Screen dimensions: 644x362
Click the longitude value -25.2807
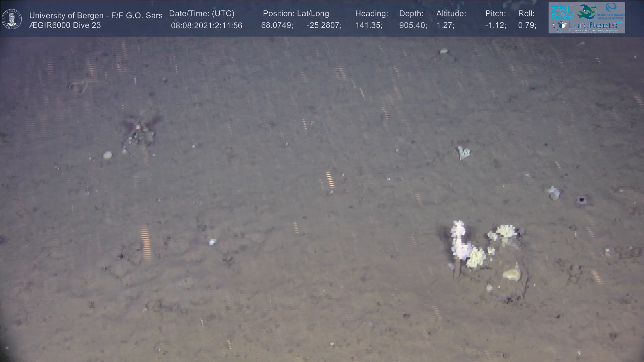pos(324,25)
